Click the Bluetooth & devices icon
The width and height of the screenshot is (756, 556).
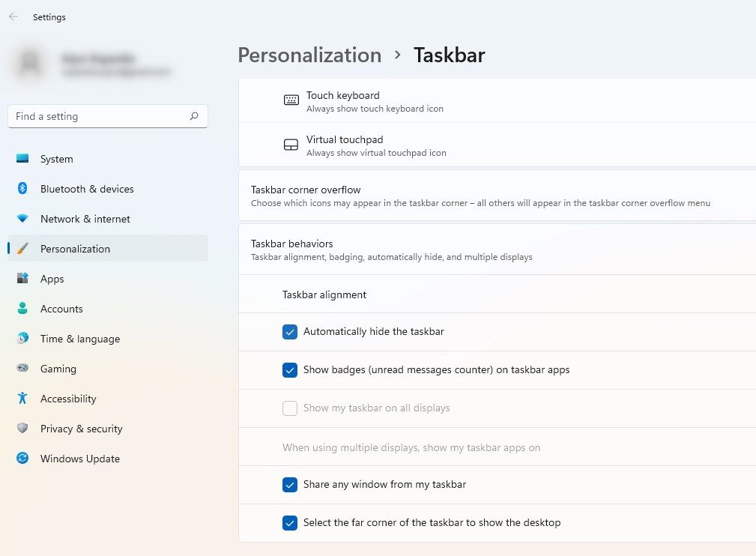click(x=22, y=189)
